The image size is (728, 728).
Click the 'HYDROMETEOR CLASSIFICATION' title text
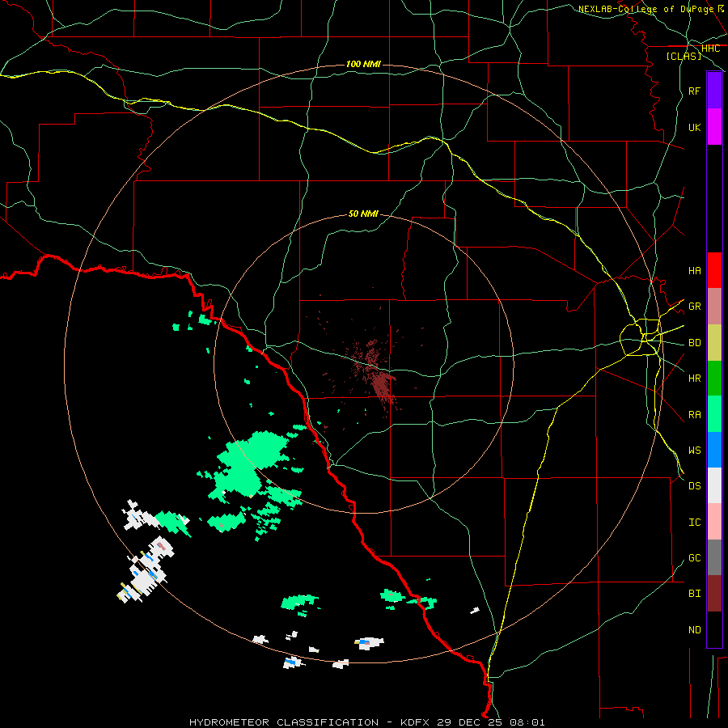pos(284,722)
